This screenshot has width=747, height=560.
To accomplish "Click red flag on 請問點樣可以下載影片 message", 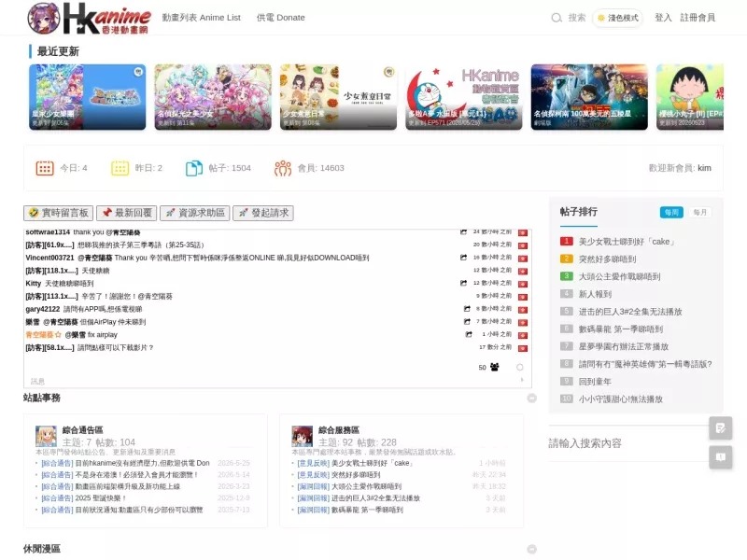I will (x=523, y=348).
